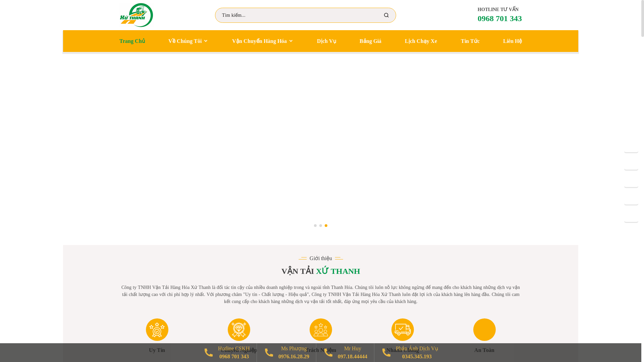
Task: Click the Hotline CSKH phone icon
Action: pos(209,353)
